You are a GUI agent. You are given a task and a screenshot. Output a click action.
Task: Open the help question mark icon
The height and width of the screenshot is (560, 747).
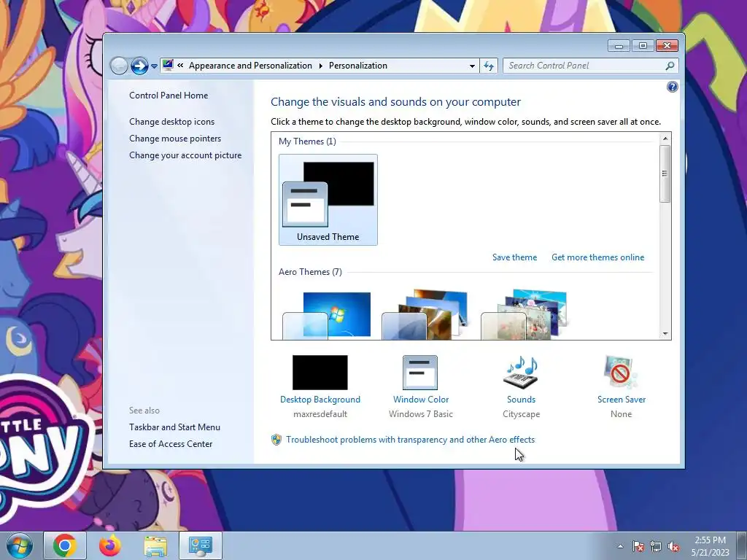[x=672, y=87]
